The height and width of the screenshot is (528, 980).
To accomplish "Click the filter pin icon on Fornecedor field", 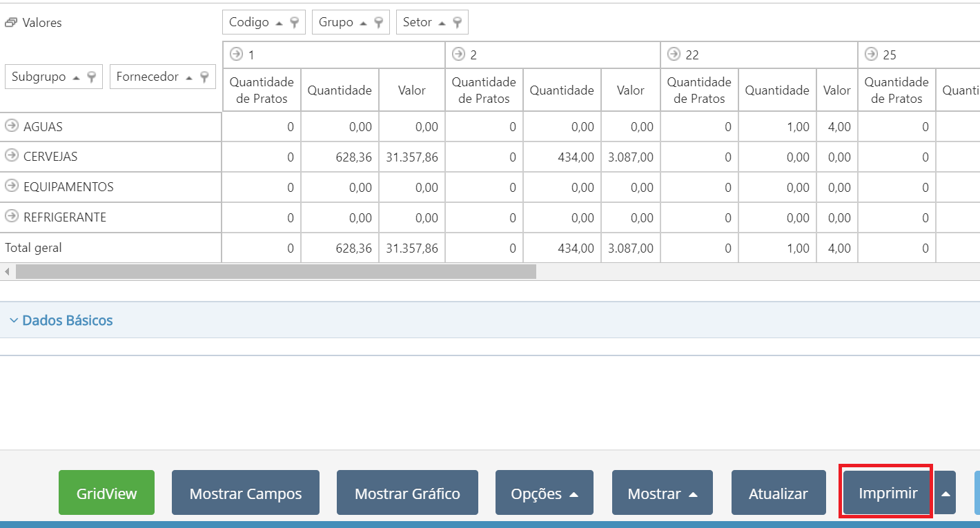I will coord(204,77).
